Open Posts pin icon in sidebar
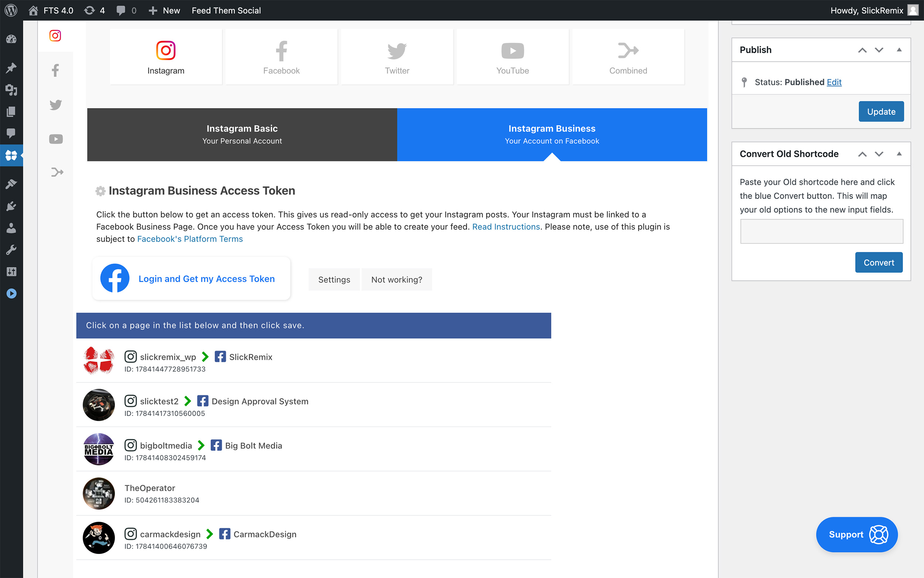 [11, 68]
